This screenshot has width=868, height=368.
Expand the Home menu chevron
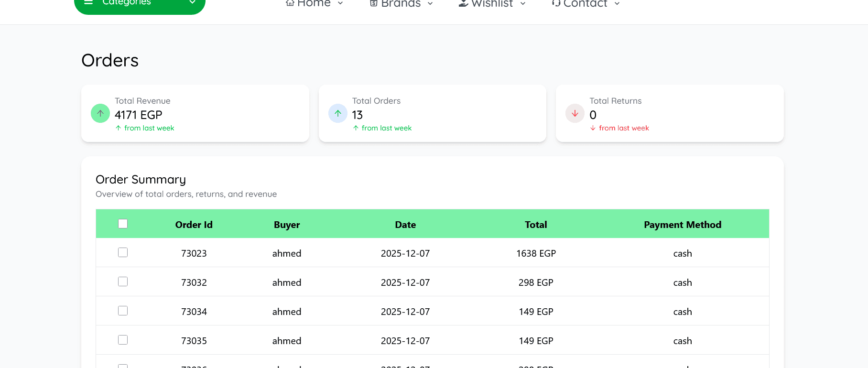(340, 3)
